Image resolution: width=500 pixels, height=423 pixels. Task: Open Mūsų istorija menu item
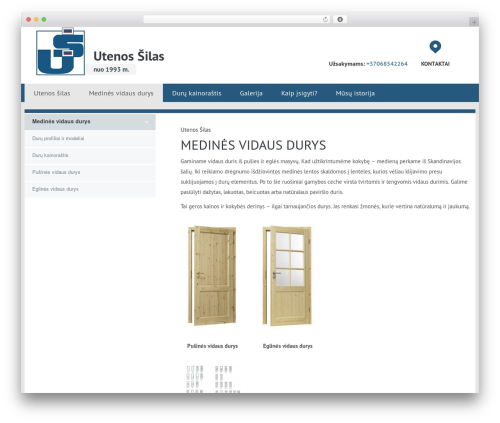coord(355,93)
